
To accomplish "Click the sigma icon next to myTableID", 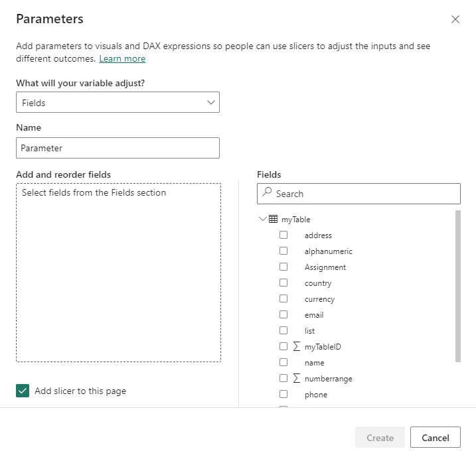I will [296, 346].
